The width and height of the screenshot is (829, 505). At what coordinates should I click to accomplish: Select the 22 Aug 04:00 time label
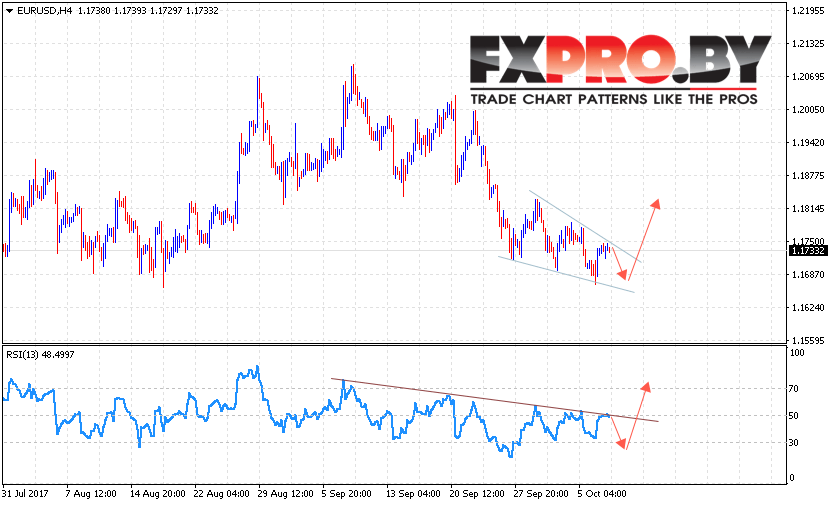pyautogui.click(x=222, y=493)
